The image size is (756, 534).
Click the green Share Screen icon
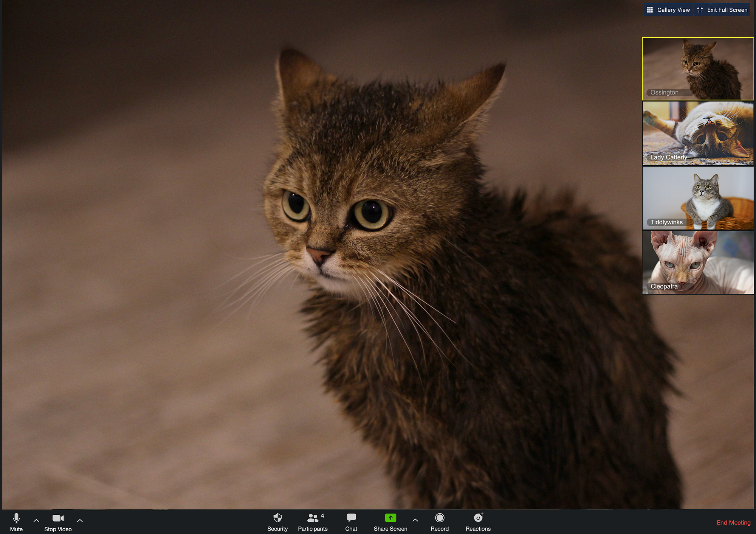[390, 518]
